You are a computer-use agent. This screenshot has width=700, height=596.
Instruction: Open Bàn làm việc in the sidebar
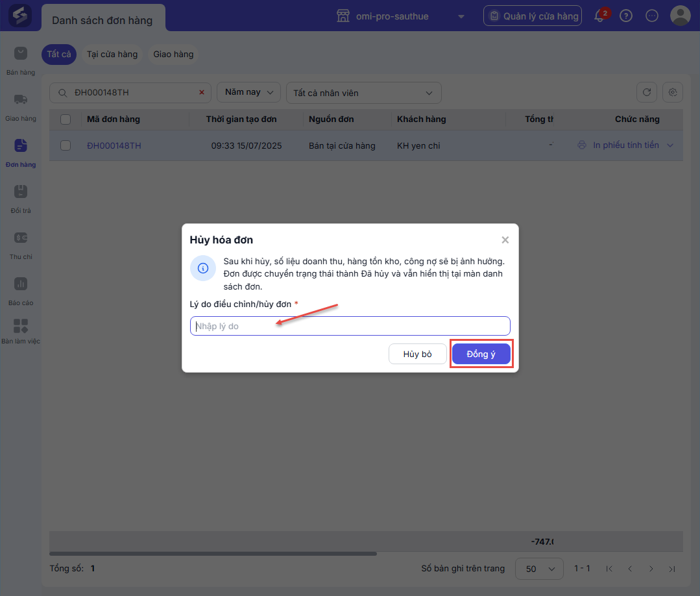[21, 332]
